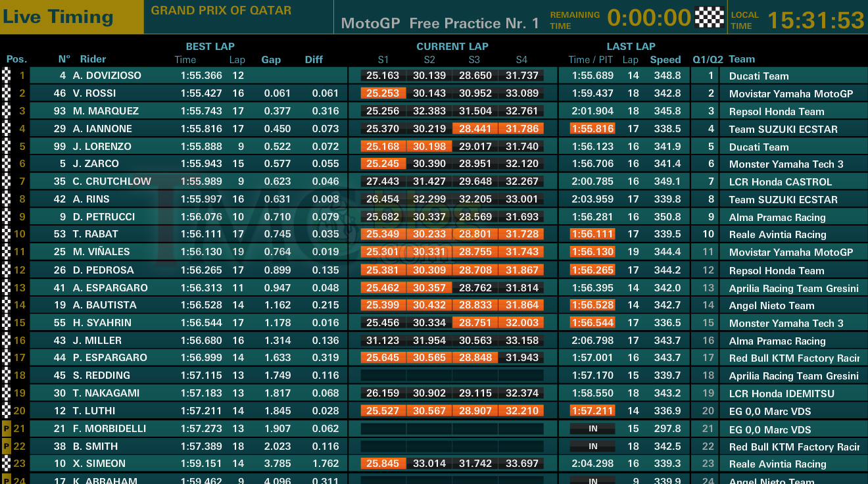Click Crutchlow's last lap time 2:00.785

tap(592, 181)
